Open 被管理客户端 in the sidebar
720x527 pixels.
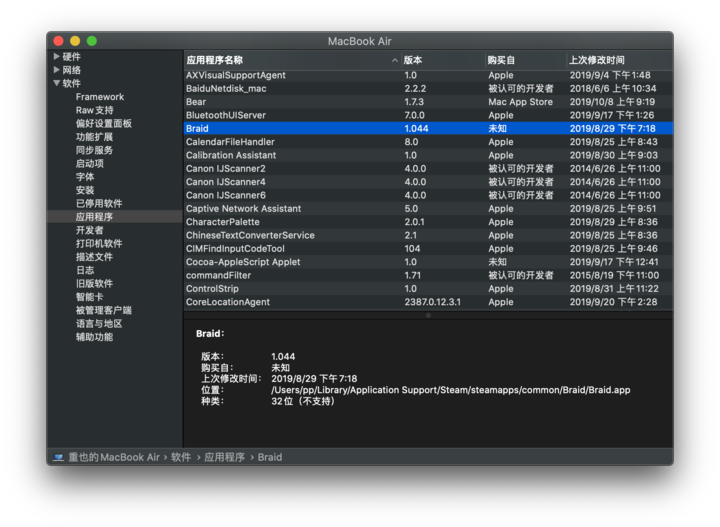(104, 310)
